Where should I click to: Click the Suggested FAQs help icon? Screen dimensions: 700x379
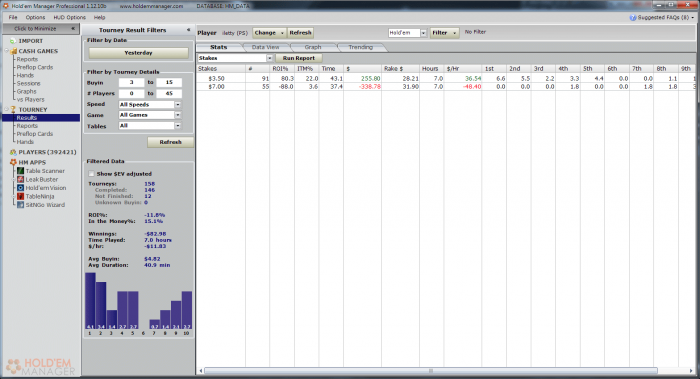tap(633, 17)
